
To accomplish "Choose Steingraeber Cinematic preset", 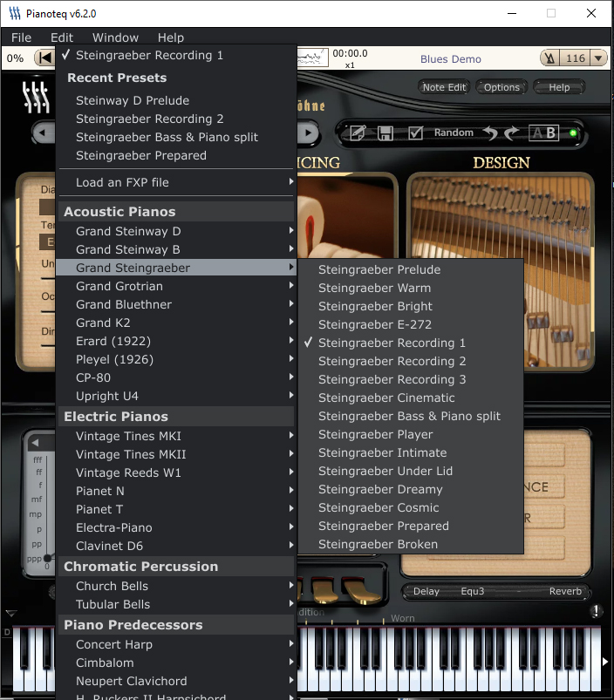I will point(411,398).
